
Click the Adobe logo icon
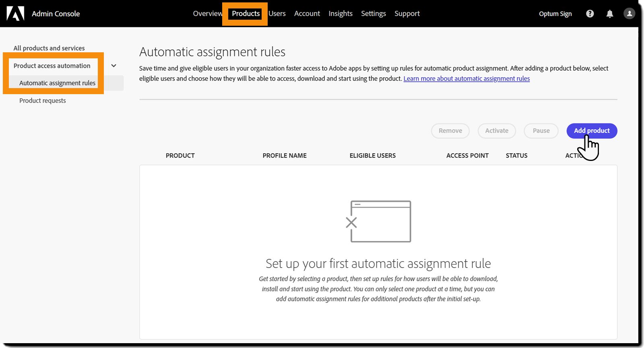(15, 14)
